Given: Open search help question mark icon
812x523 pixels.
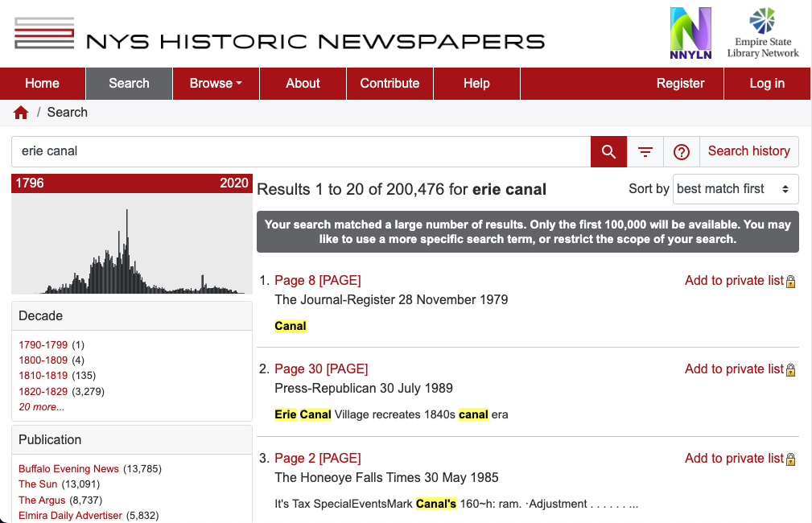Looking at the screenshot, I should pos(682,152).
